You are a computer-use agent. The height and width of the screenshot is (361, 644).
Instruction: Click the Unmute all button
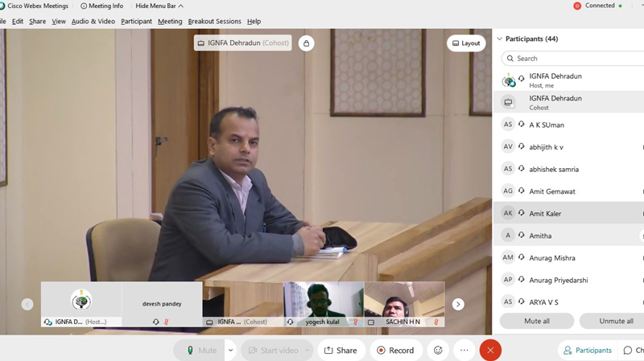[615, 321]
